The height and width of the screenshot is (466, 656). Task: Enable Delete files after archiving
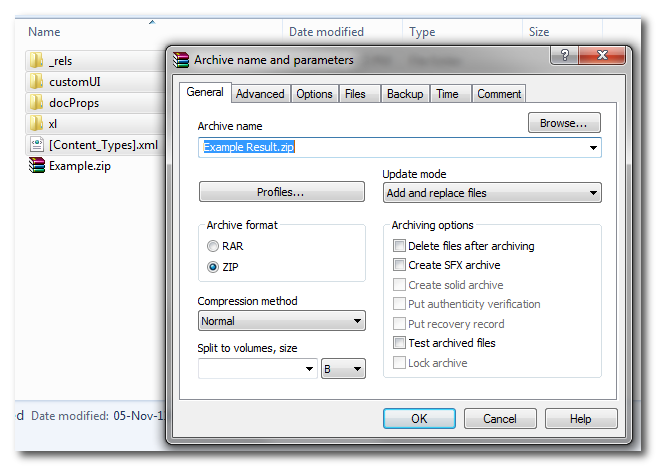tap(400, 246)
